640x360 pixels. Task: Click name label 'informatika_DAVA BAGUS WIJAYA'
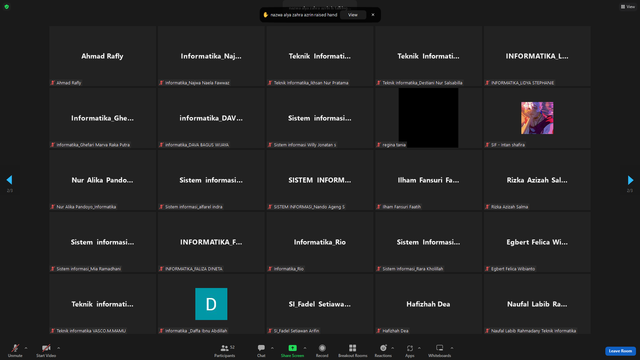pyautogui.click(x=197, y=145)
